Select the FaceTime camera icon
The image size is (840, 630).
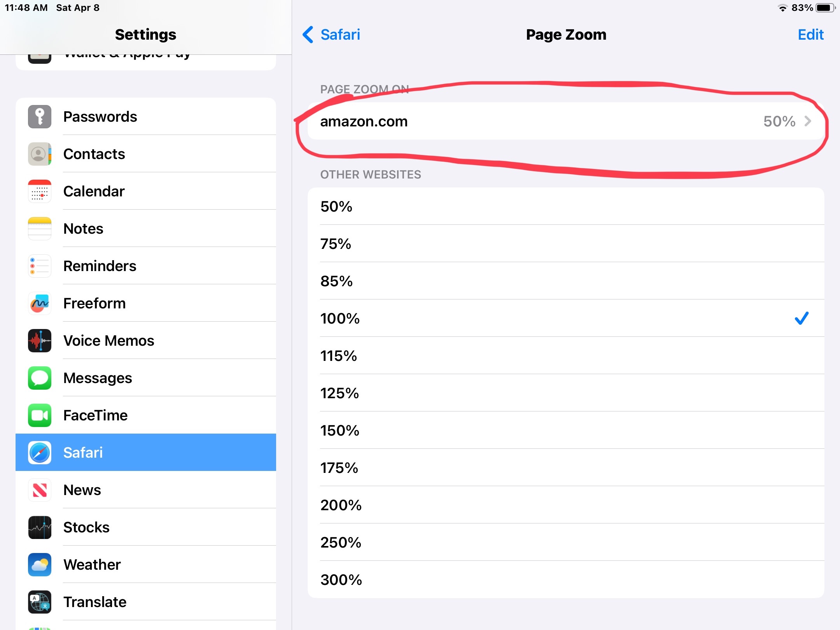39,415
